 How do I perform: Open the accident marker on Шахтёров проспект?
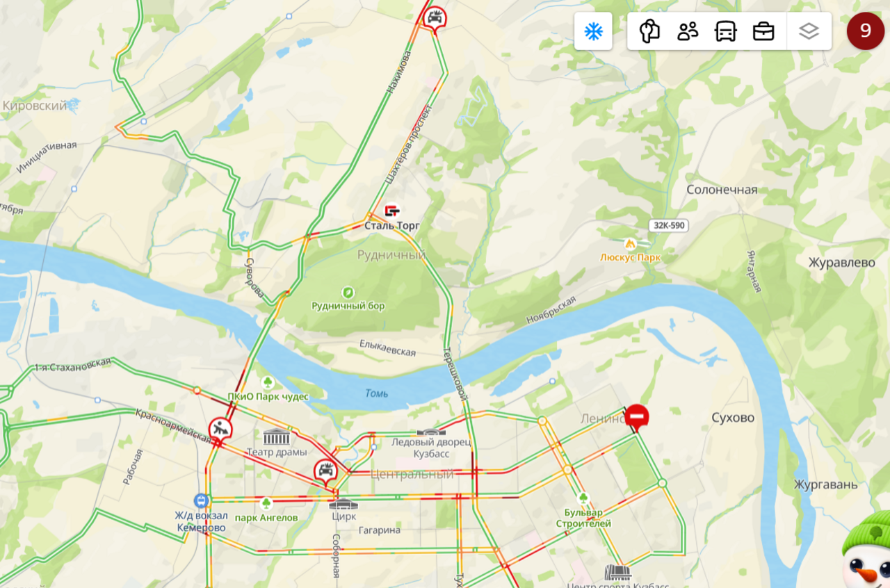click(x=435, y=17)
